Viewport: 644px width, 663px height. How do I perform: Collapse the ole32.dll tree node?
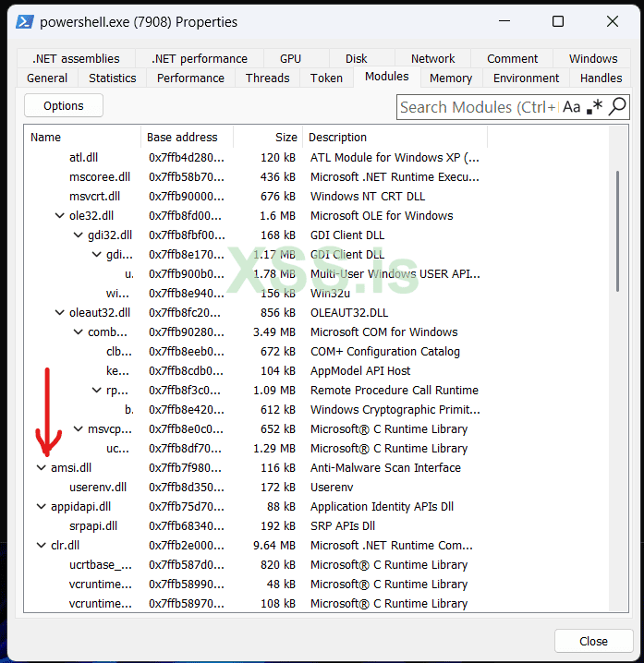tap(60, 216)
